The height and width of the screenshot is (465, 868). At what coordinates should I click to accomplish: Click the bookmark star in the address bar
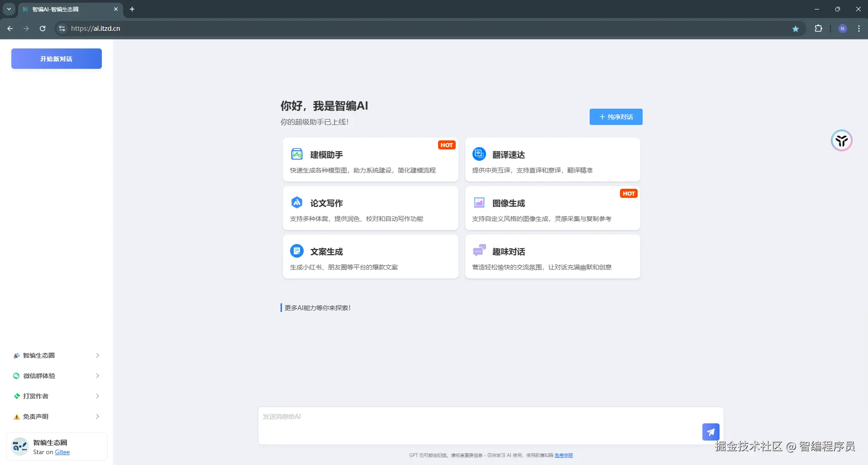[796, 28]
